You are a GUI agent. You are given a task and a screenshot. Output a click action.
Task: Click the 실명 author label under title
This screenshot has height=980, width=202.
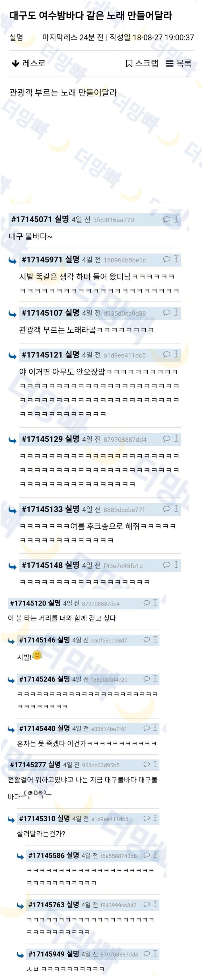coord(16,38)
